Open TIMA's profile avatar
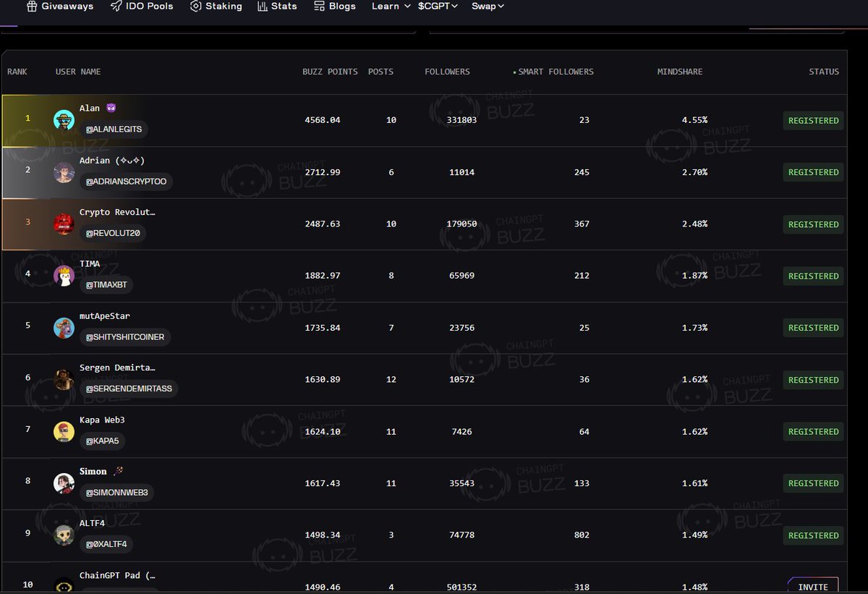The image size is (868, 594). 64,276
